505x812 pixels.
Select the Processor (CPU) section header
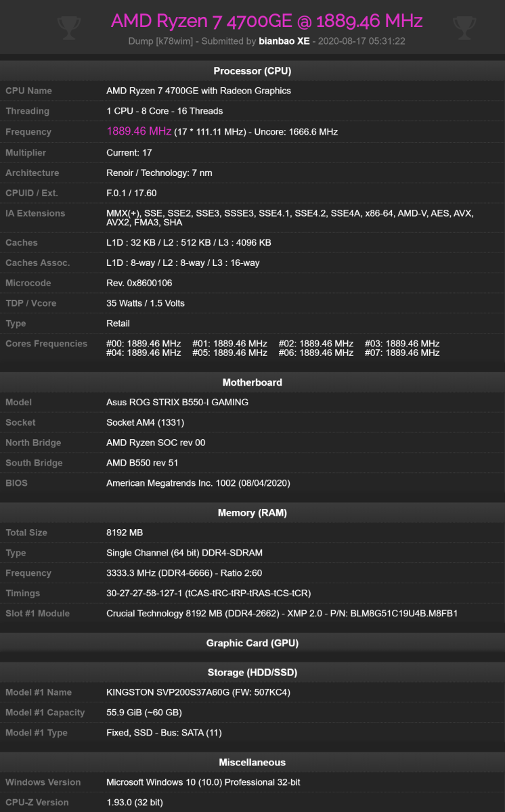point(252,71)
